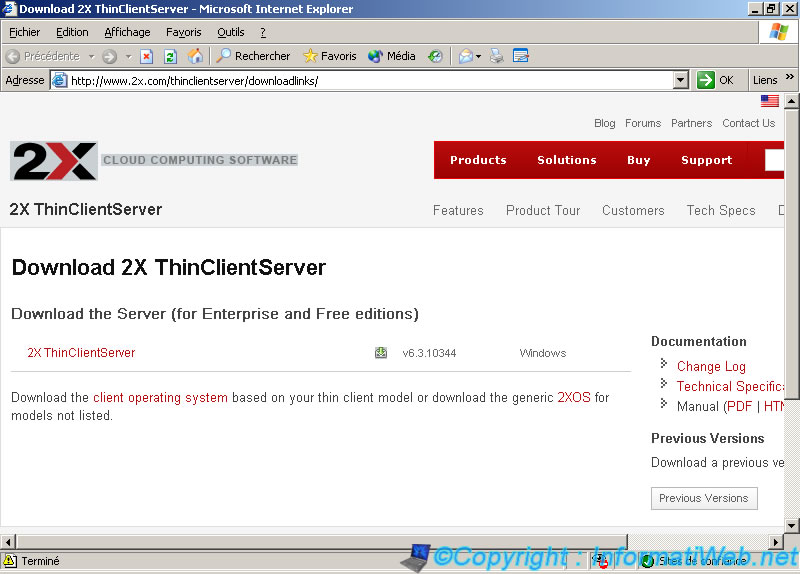Open the Mail envelope icon
The height and width of the screenshot is (574, 800).
[x=466, y=56]
